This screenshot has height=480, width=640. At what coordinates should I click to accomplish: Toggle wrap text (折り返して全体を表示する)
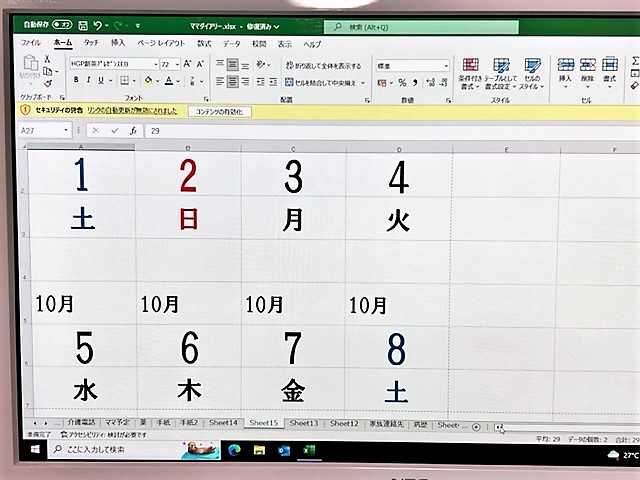point(323,65)
